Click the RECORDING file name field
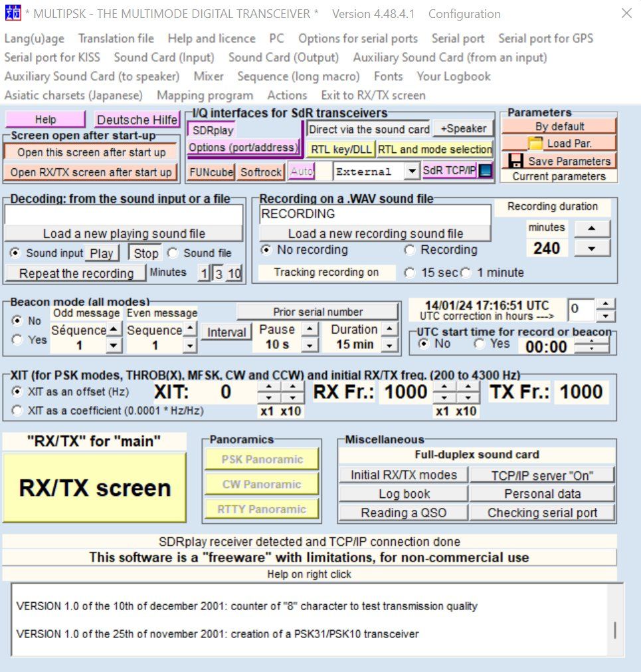This screenshot has height=672, width=641. (x=375, y=213)
